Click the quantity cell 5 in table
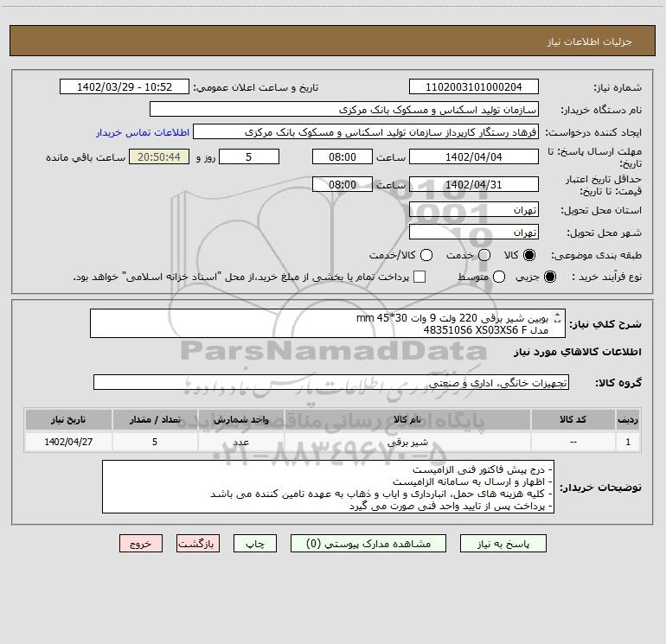Viewport: 666px width, 644px height. [x=155, y=442]
